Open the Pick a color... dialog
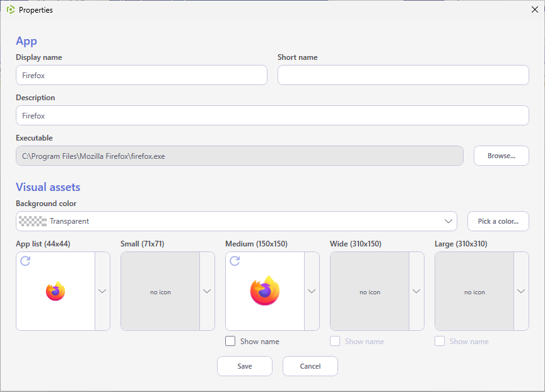This screenshot has width=545, height=392. tap(498, 221)
